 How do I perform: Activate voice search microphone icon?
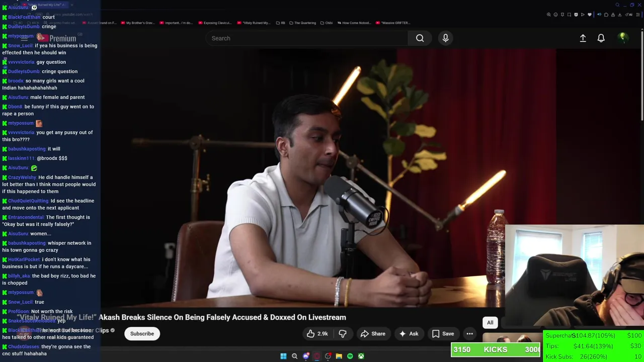[x=445, y=38]
